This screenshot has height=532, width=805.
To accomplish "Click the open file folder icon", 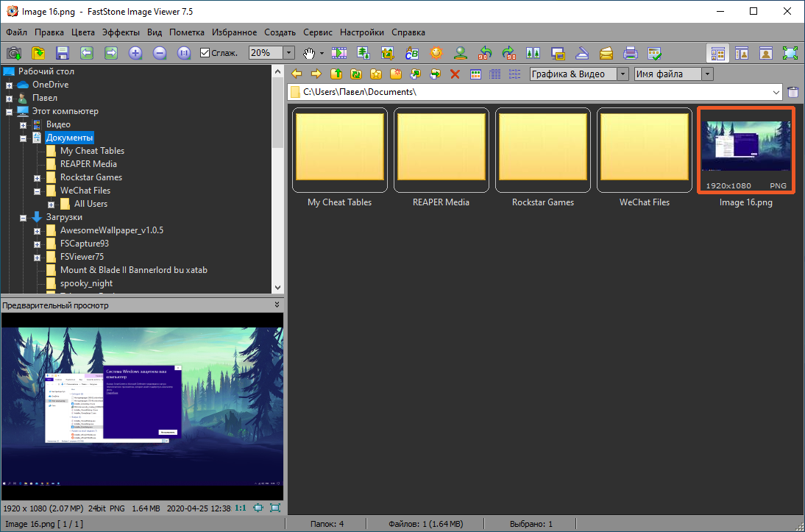I will pos(38,53).
